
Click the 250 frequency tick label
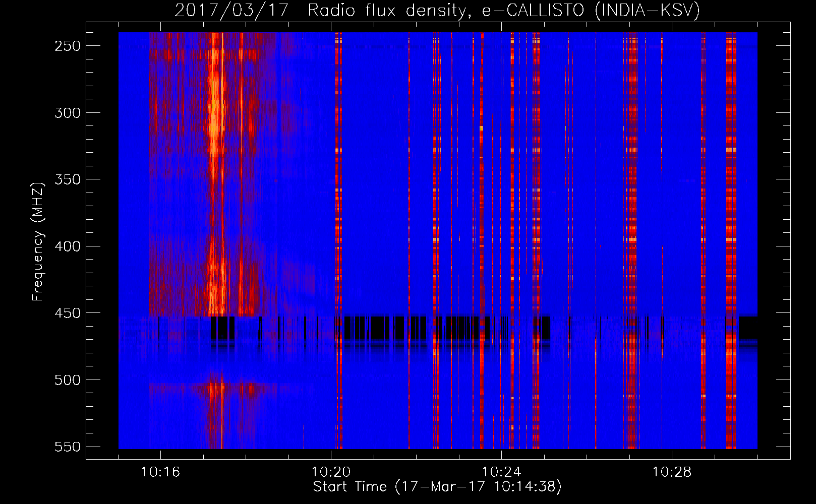click(68, 46)
